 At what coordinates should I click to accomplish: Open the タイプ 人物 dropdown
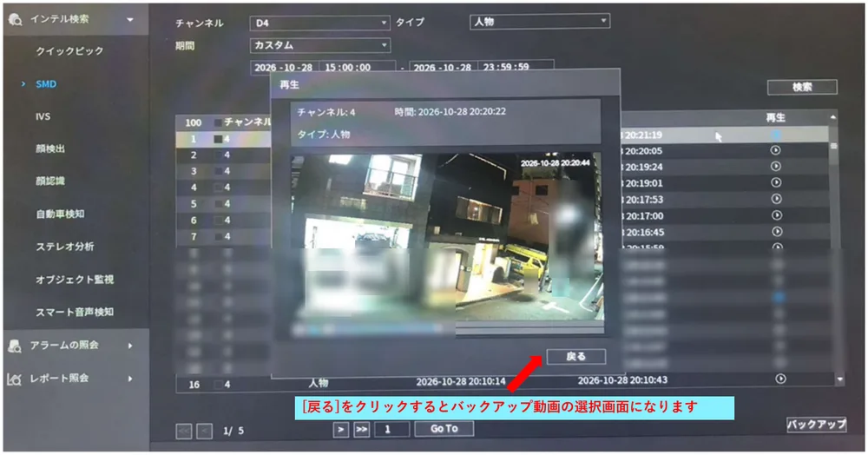(540, 22)
